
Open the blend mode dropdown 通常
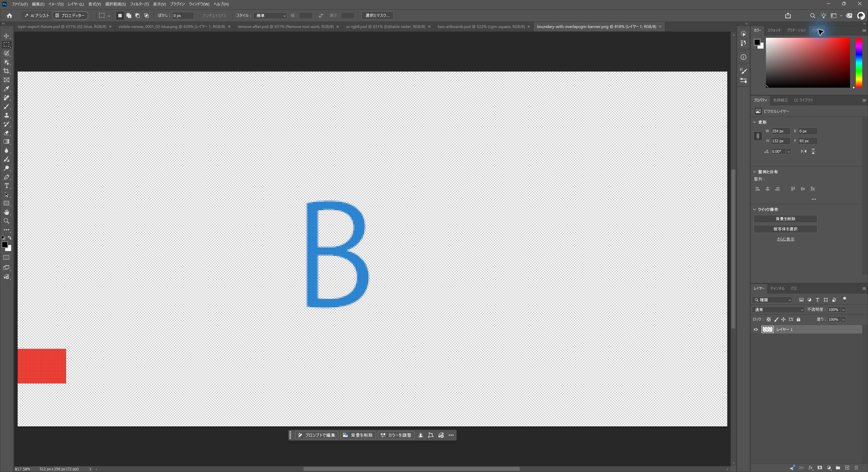coord(778,310)
